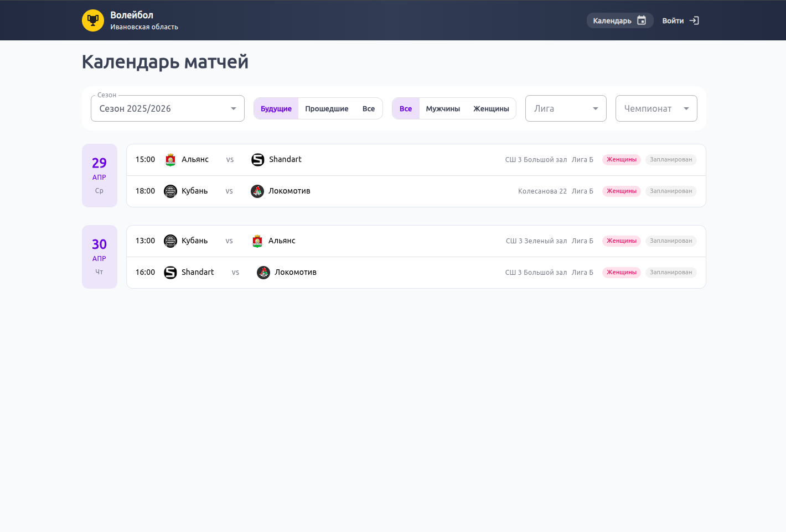This screenshot has width=786, height=532.
Task: Select the Женщины gender filter
Action: tap(490, 108)
